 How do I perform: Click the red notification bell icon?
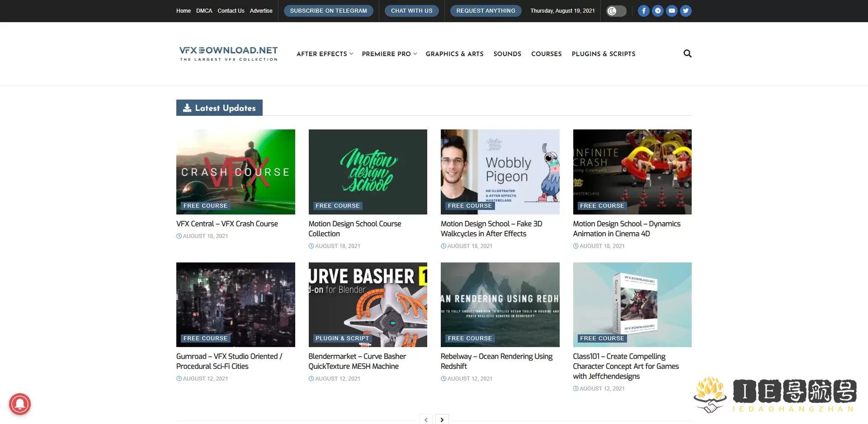pos(20,404)
